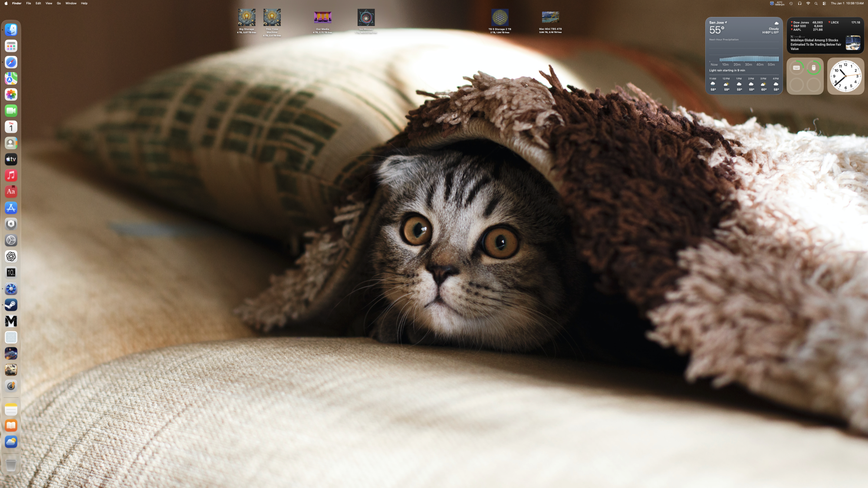
Task: Click the mouse battery progress ring
Action: 814,67
